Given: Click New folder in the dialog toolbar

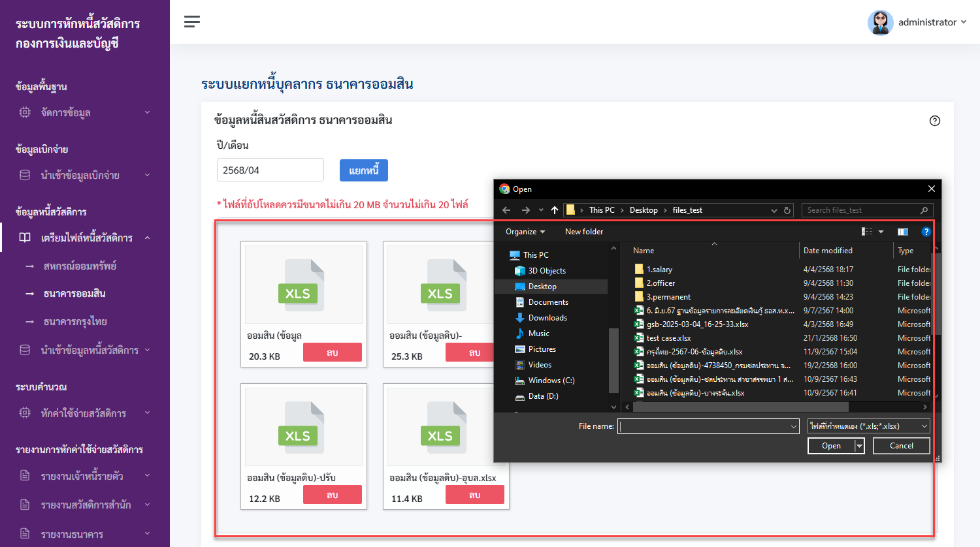Looking at the screenshot, I should coord(584,232).
